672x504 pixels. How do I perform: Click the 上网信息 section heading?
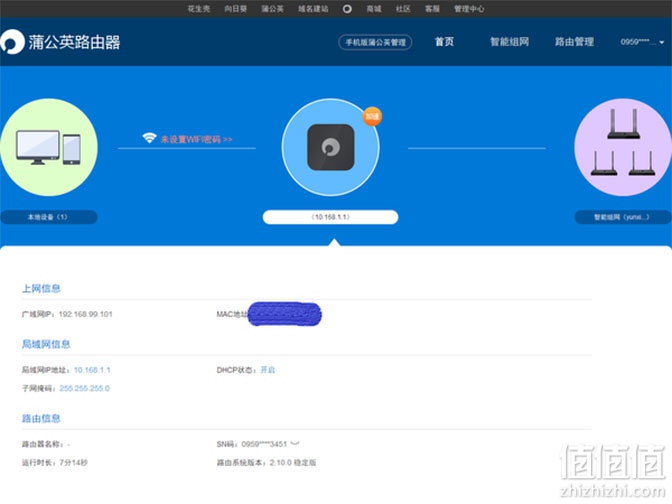click(41, 288)
